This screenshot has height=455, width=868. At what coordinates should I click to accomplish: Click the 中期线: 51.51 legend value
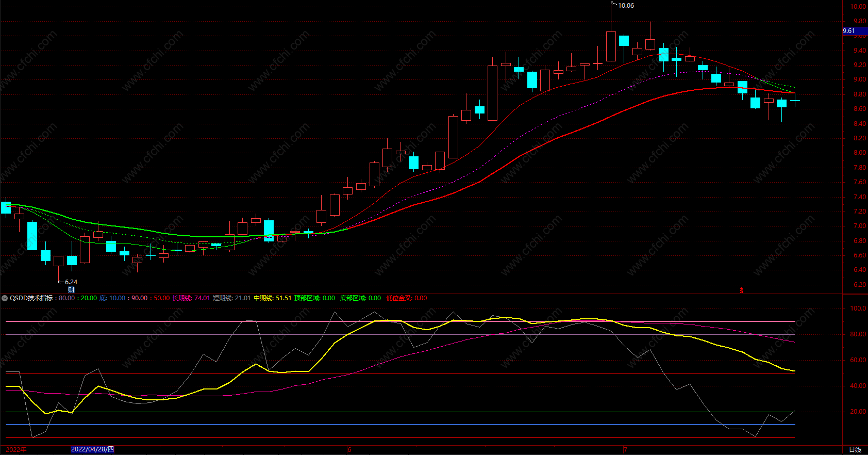272,298
